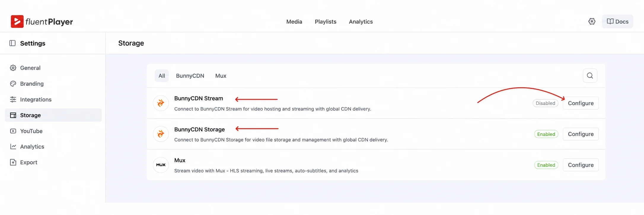Click 'Stream video with Mux' description
Image resolution: width=644 pixels, height=215 pixels.
(x=266, y=171)
